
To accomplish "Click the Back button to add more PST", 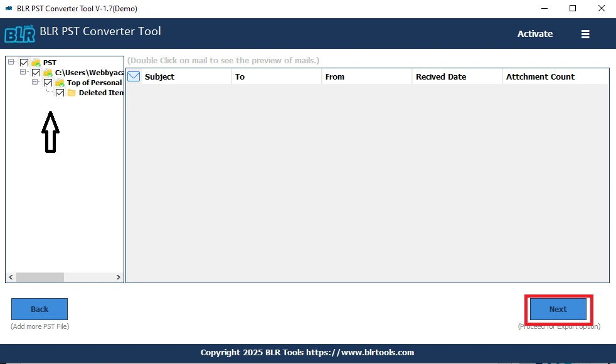I will 40,309.
